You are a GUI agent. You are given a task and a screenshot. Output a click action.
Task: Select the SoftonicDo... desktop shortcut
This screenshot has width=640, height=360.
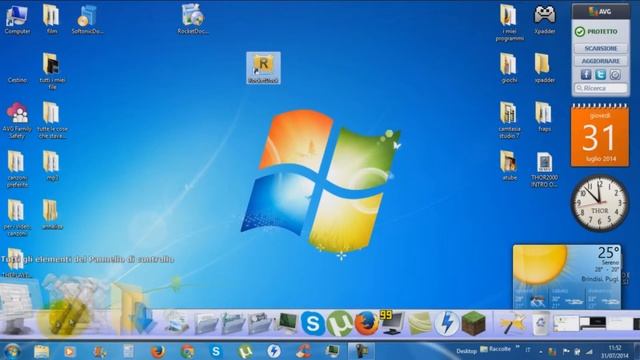click(x=87, y=20)
